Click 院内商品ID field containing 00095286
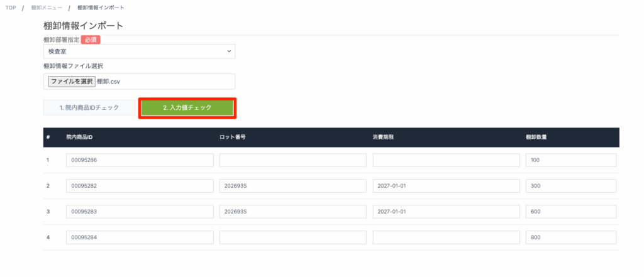Viewport: 644px width, 277px height. tap(140, 160)
